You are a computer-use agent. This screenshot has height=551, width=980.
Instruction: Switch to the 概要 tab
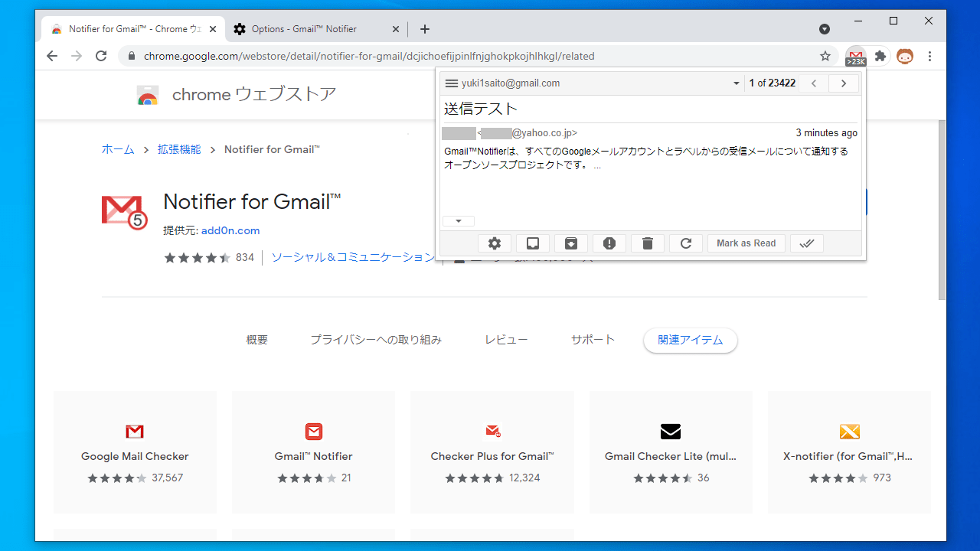pyautogui.click(x=257, y=340)
